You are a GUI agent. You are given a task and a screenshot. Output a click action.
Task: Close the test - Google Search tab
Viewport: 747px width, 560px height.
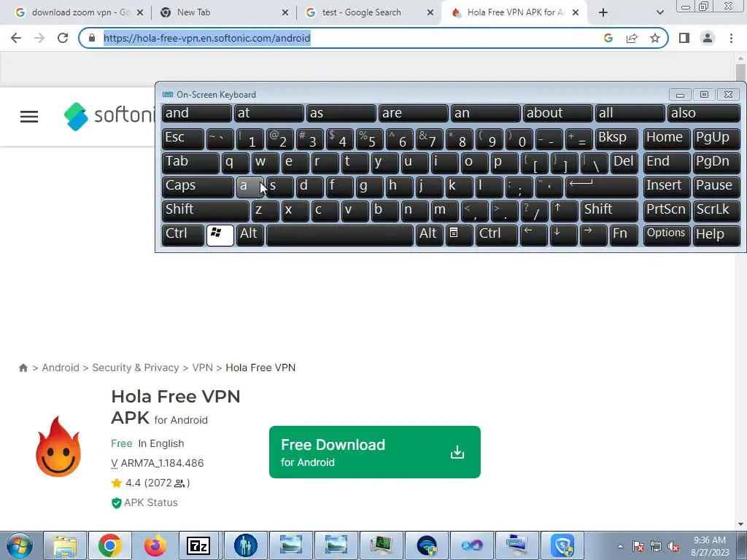click(x=430, y=12)
